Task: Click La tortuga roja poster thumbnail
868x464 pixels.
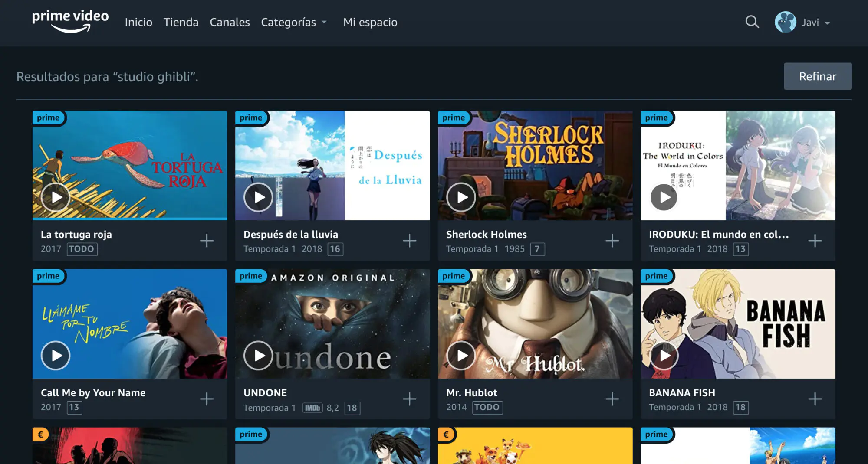Action: (130, 165)
